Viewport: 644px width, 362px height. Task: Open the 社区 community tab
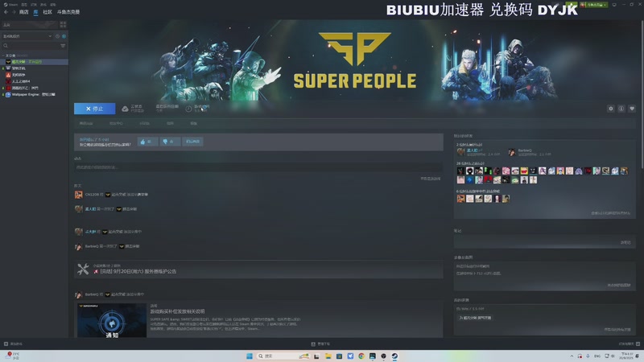[47, 12]
